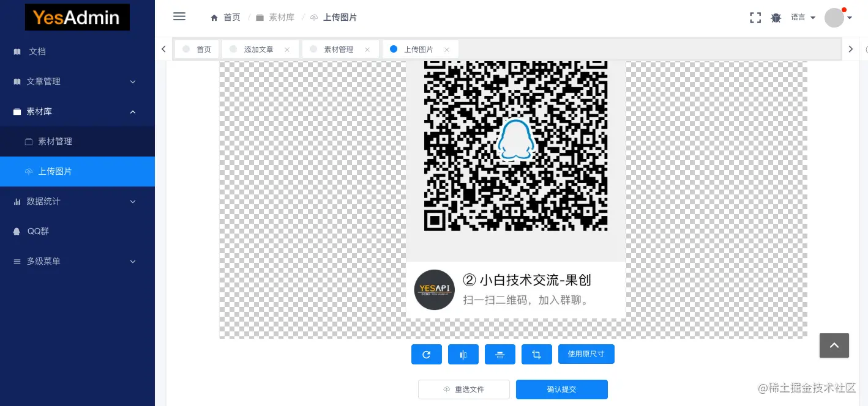Open 文档 in the sidebar
This screenshot has height=406, width=868.
click(77, 51)
